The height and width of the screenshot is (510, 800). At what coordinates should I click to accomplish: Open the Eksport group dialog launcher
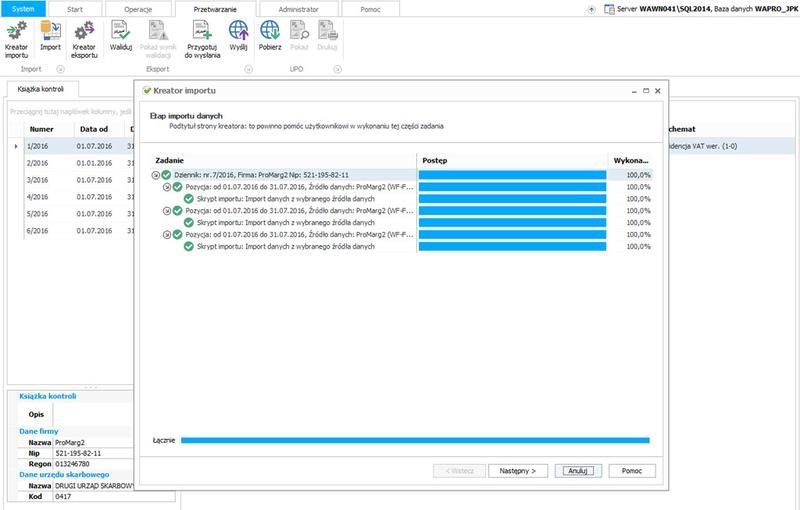(248, 69)
